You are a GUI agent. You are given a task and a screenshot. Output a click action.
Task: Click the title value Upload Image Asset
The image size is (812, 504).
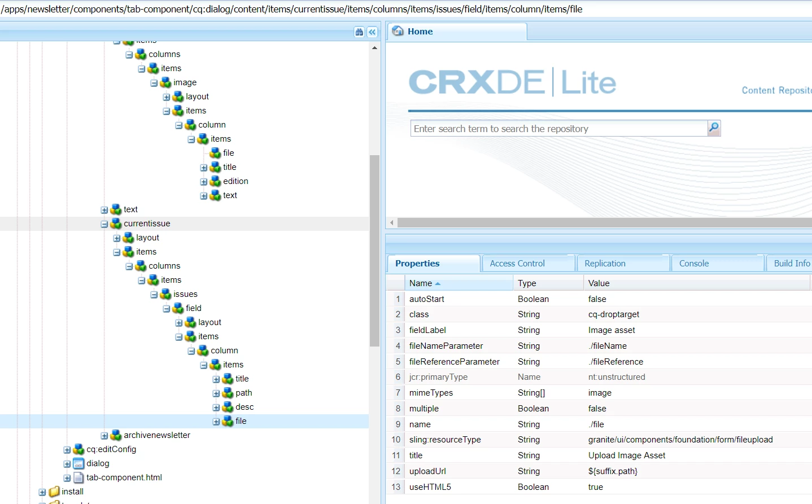pyautogui.click(x=627, y=455)
